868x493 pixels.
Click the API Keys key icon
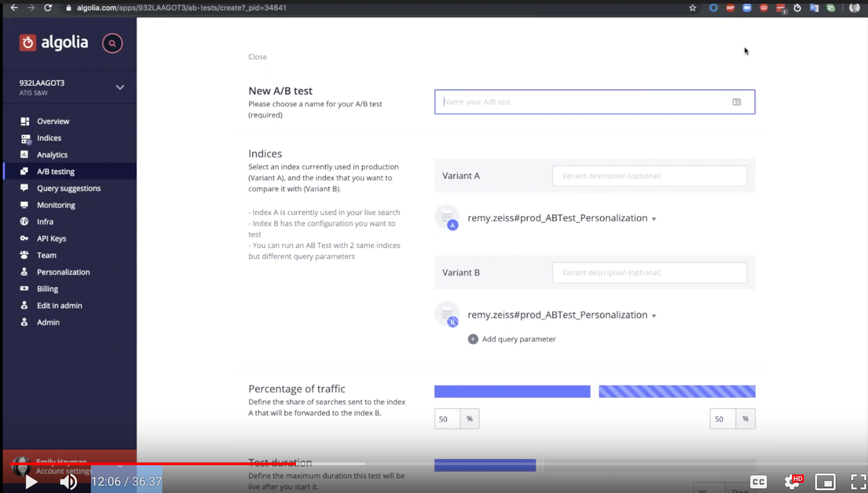click(x=24, y=238)
